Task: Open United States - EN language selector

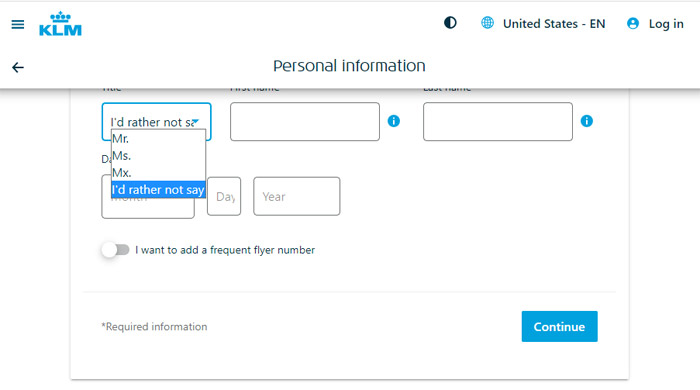Action: (554, 24)
